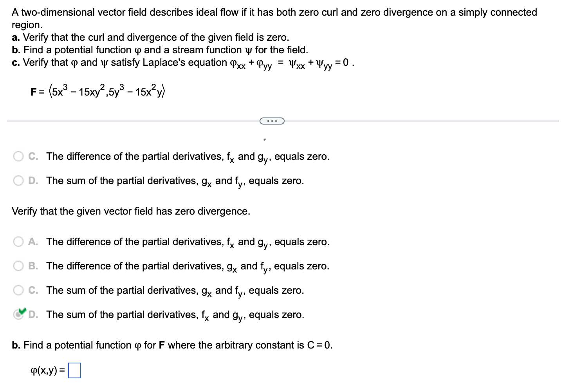Click answer text of divergence option C
Screen dimensions: 563x392
click(174, 290)
